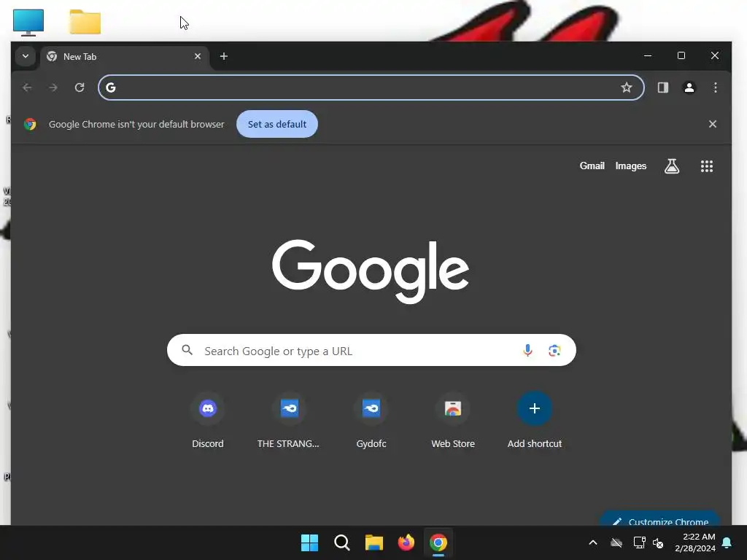Click the network tray icon

click(639, 542)
